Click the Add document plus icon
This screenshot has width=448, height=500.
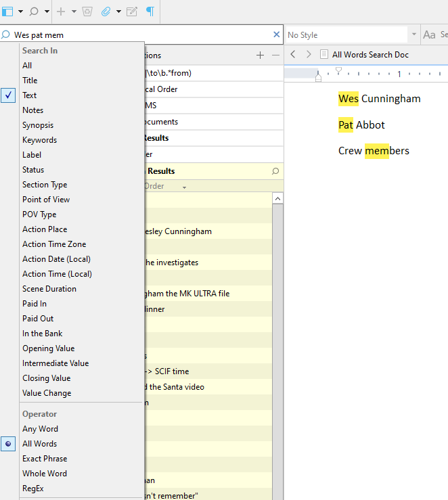click(62, 12)
